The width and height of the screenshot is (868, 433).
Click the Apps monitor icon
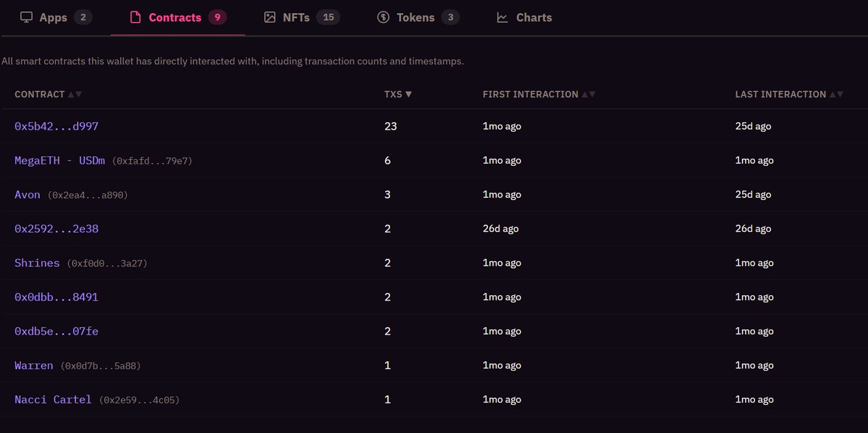click(26, 17)
